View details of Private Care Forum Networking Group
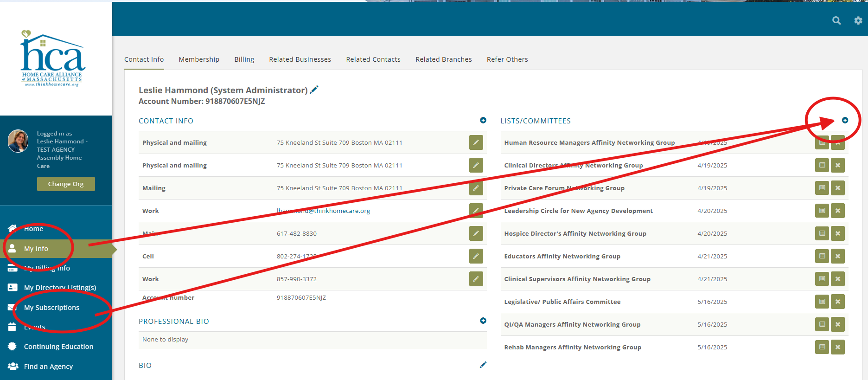The height and width of the screenshot is (380, 868). point(822,188)
